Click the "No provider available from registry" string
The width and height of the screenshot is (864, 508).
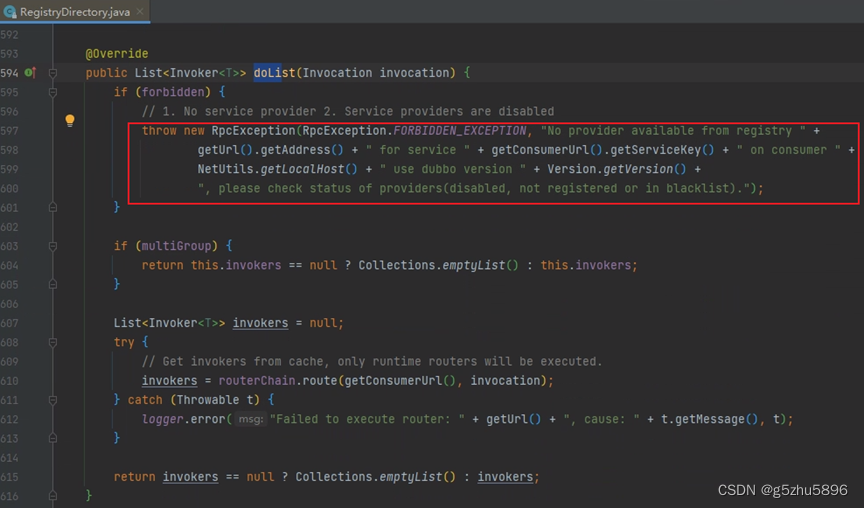point(673,131)
